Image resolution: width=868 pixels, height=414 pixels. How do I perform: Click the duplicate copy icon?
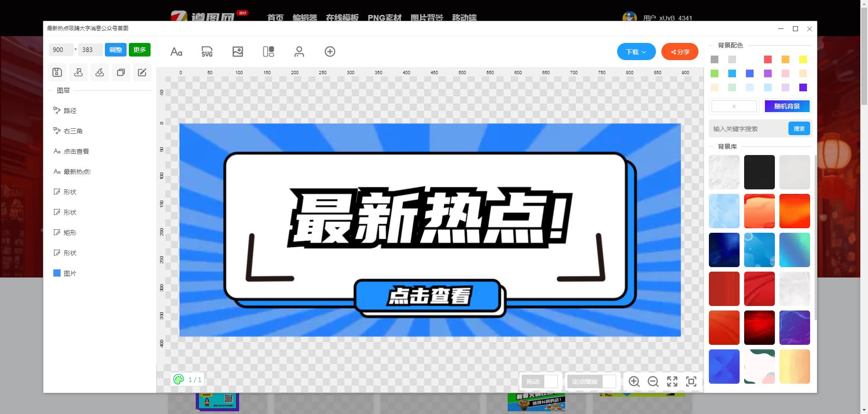tap(121, 72)
